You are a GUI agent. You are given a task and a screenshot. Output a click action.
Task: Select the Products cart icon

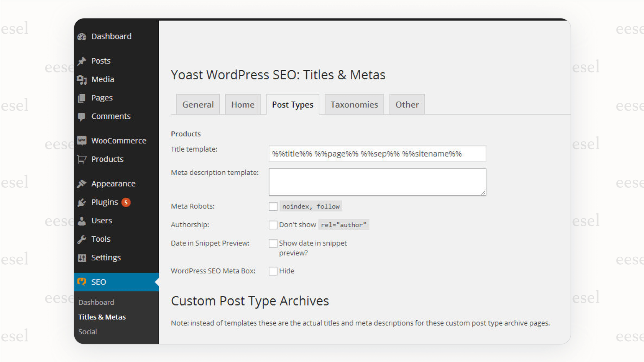click(x=82, y=159)
